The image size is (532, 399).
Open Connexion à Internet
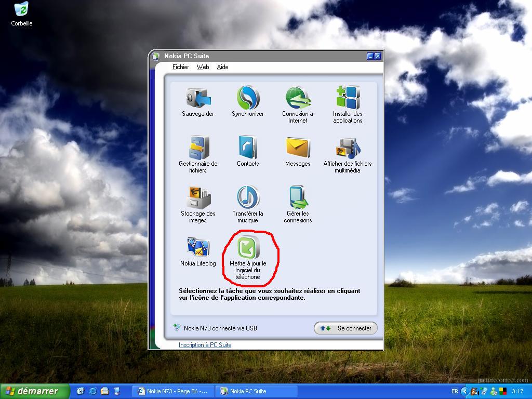tap(298, 98)
